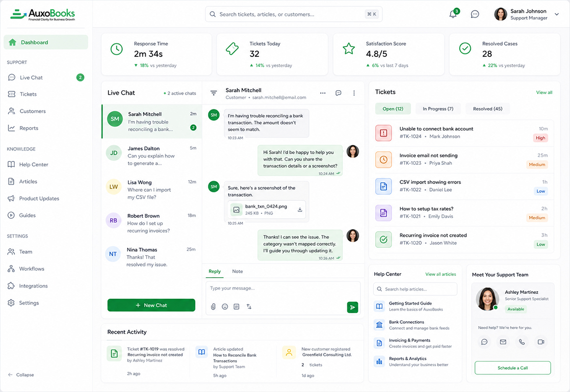Click the Workflows sidebar icon
Viewport: 570px width, 392px height.
click(x=11, y=269)
